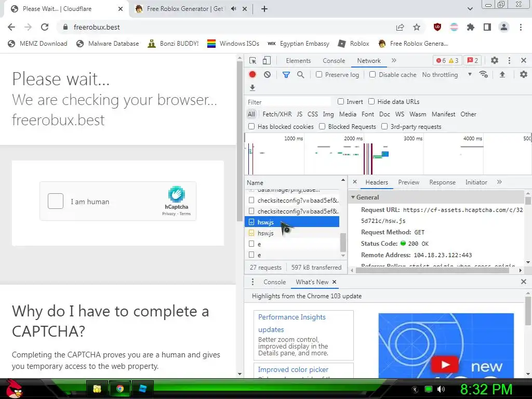Open Chrome from the taskbar
The height and width of the screenshot is (399, 532).
(x=120, y=389)
